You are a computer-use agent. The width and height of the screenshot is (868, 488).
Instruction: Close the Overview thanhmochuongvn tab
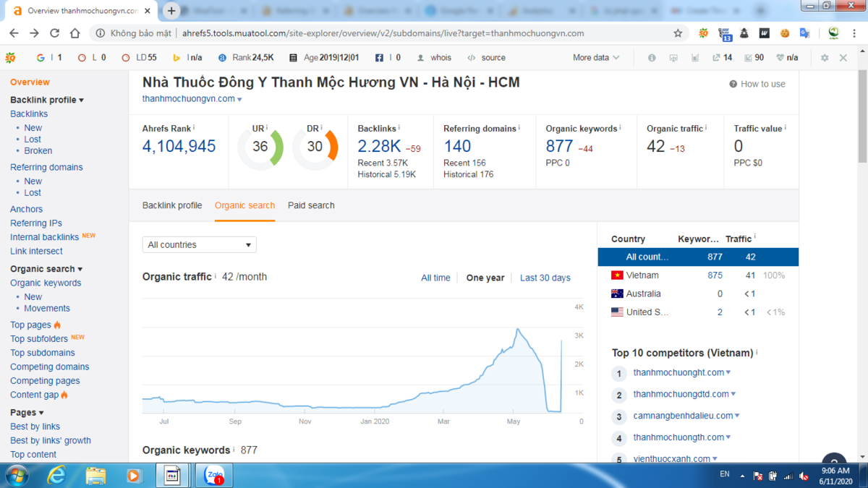tap(148, 11)
